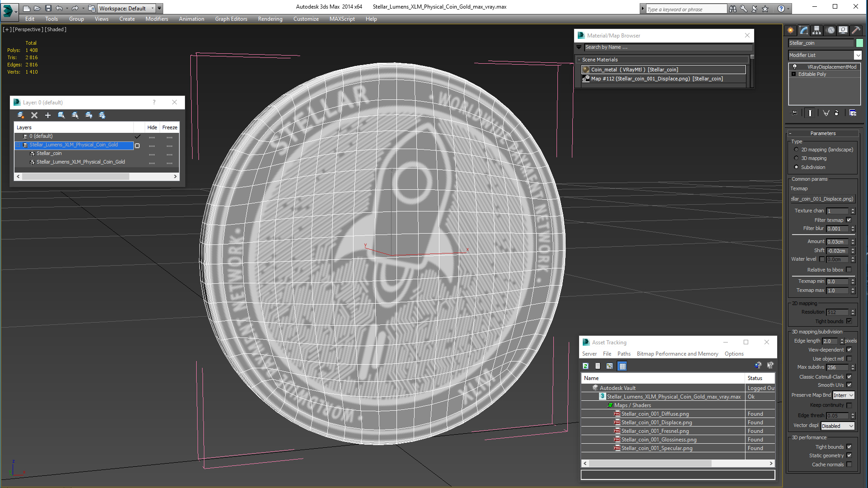Click the Undo arrow icon
The width and height of the screenshot is (868, 488).
[59, 8]
